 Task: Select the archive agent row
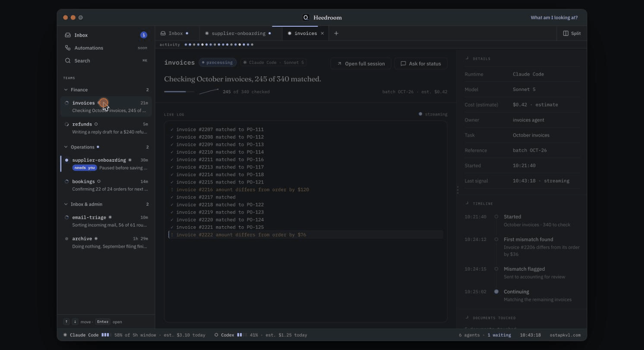click(106, 242)
